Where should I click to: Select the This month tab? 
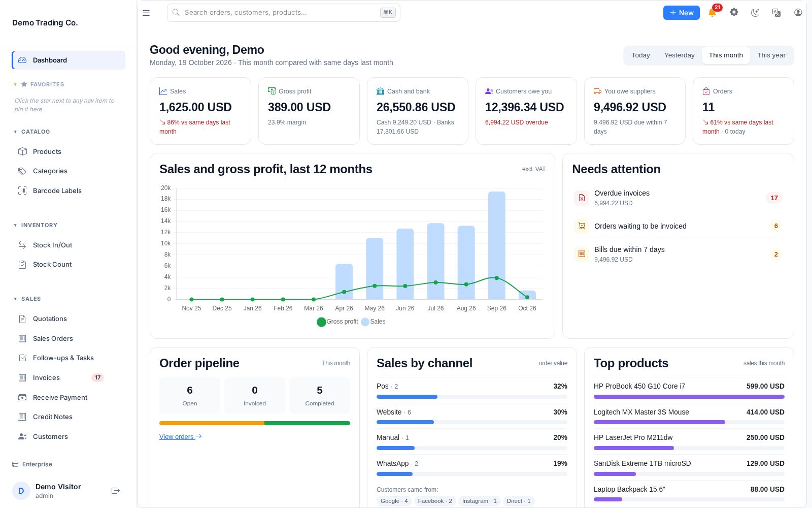[726, 55]
